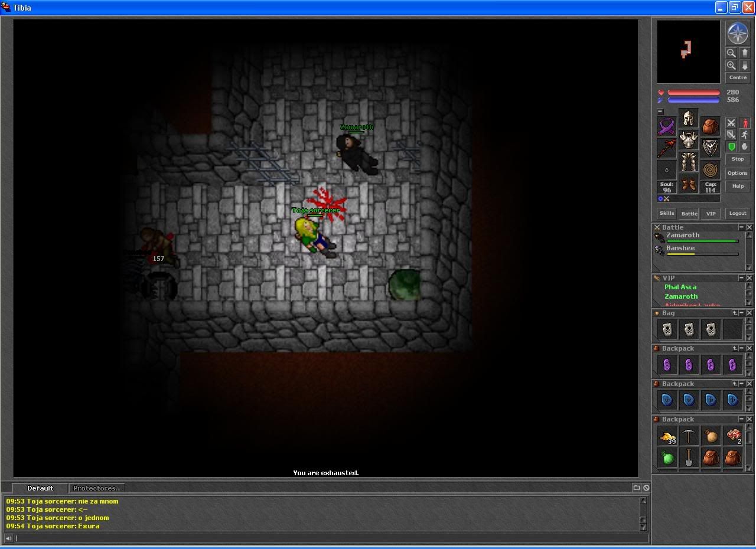
Task: Zoom out the minimap
Action: (x=731, y=53)
